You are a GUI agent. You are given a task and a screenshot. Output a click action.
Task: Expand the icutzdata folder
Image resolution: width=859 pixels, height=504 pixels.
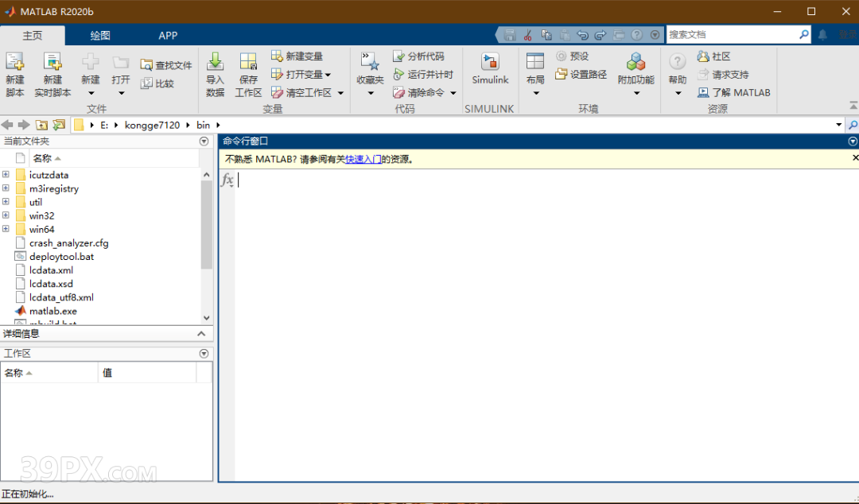point(6,175)
